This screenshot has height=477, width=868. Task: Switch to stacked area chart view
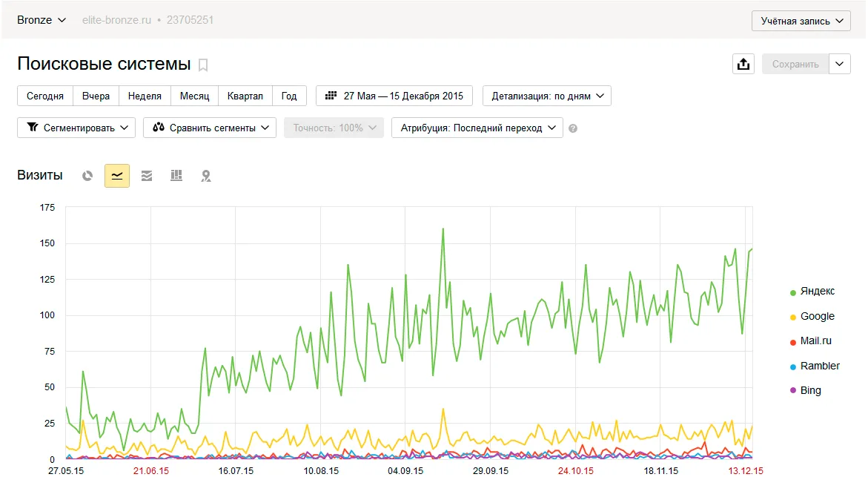click(x=147, y=176)
